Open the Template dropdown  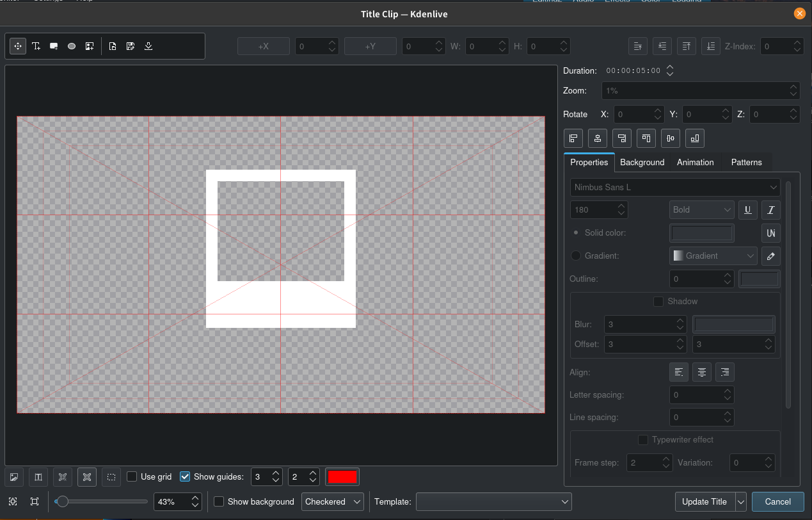tap(493, 501)
